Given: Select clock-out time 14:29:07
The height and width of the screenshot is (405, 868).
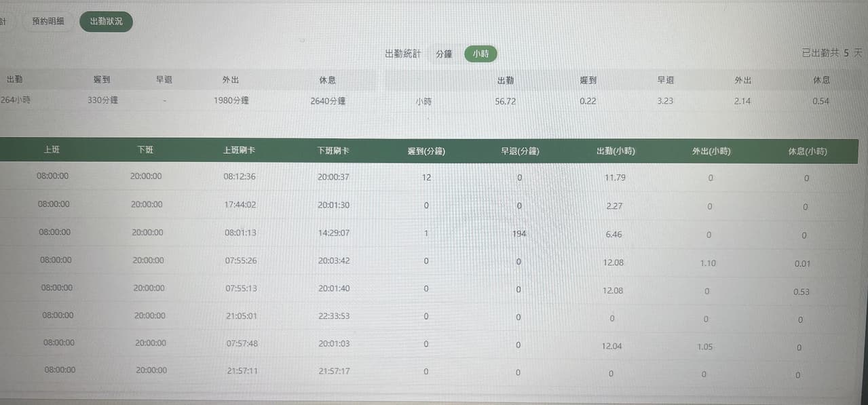Looking at the screenshot, I should 333,233.
